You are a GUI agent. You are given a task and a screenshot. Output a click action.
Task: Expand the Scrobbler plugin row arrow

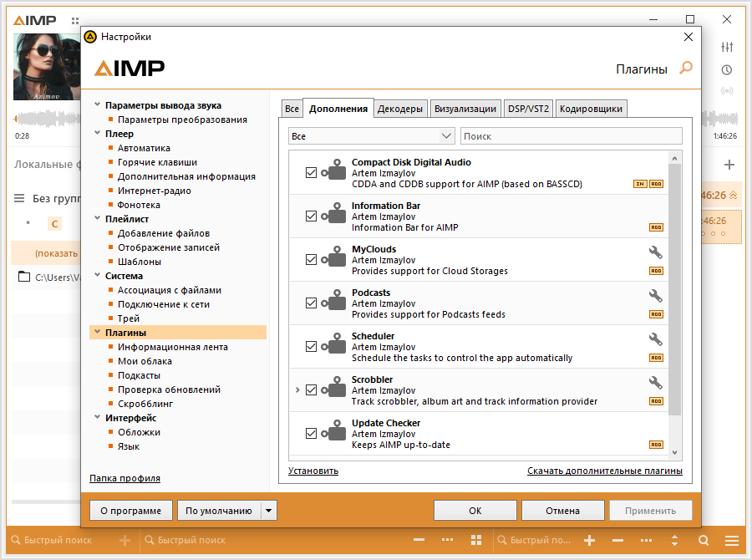tap(297, 390)
